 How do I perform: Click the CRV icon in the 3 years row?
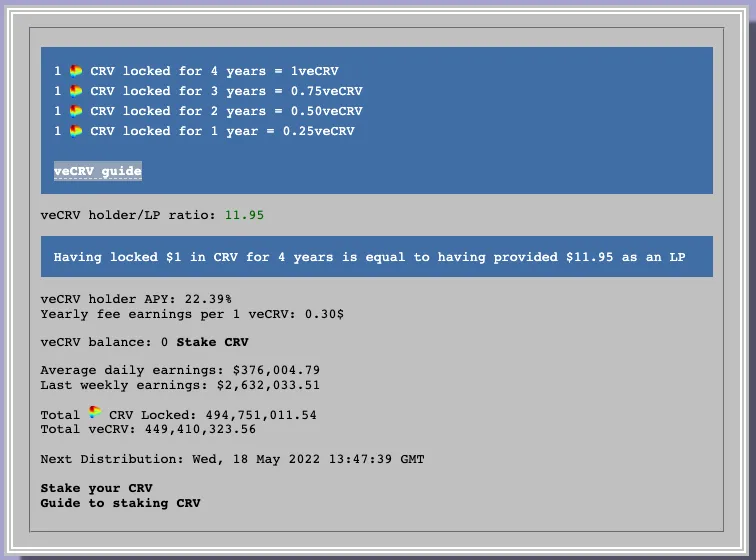click(x=76, y=91)
